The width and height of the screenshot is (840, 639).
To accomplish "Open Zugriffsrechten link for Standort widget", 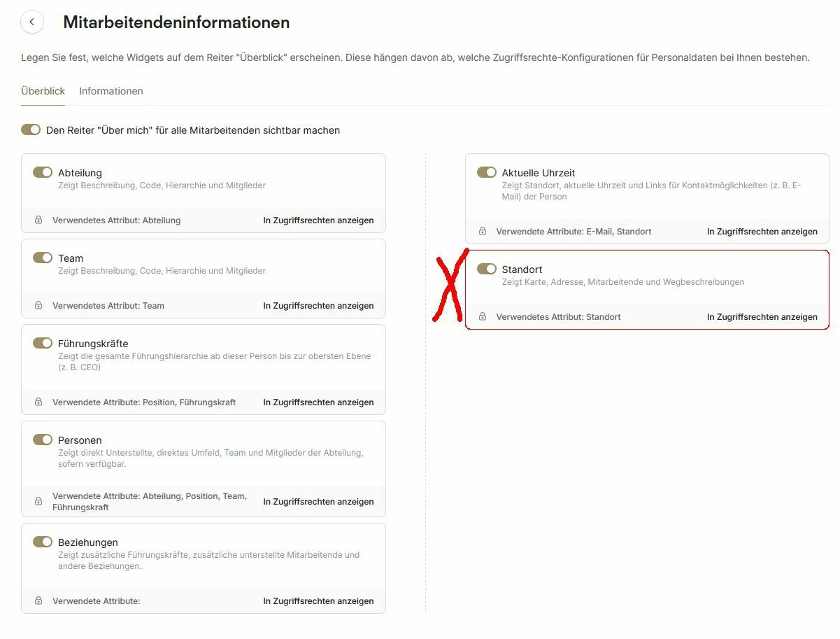I will click(762, 317).
